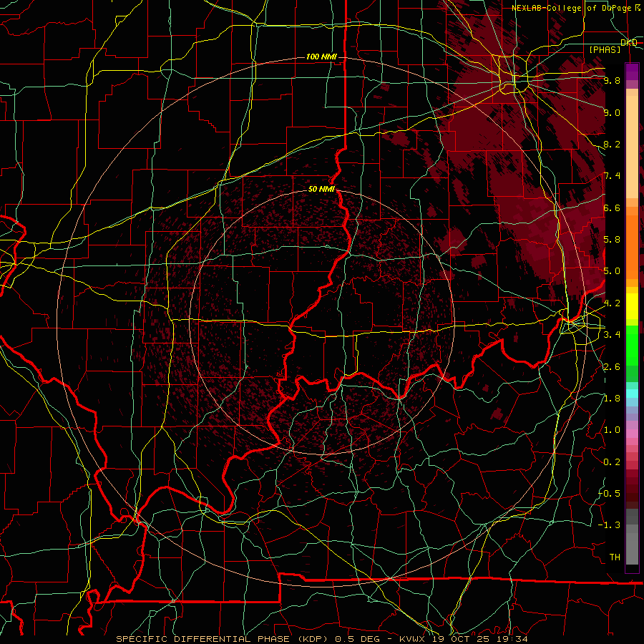Click the 3.4 value on the color scale
This screenshot has height=644, width=644.
pyautogui.click(x=612, y=334)
